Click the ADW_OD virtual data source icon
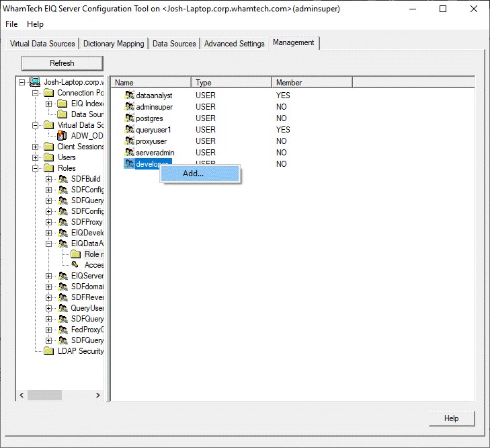Screen dimensions: 490x448 click(x=62, y=135)
